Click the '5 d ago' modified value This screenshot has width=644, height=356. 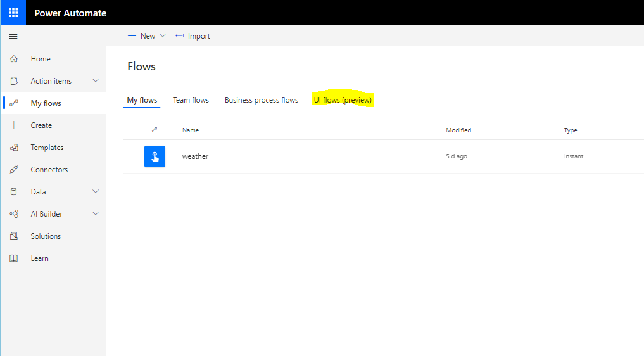coord(457,156)
